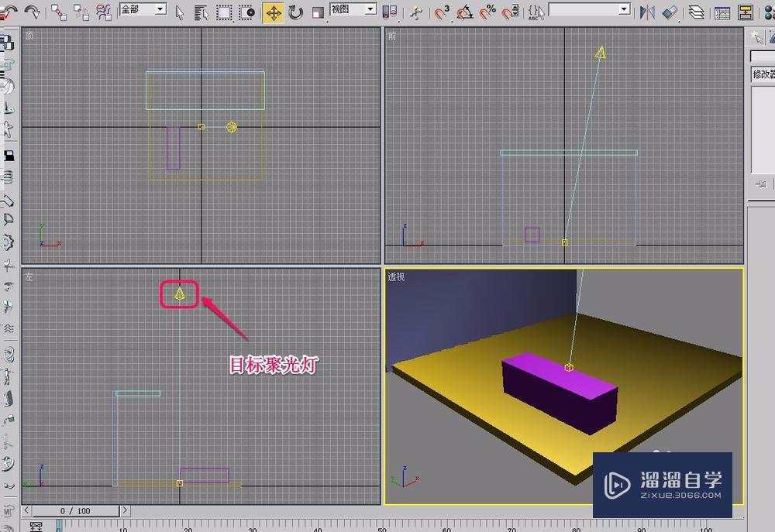Viewport: 775px width, 532px height.
Task: Switch to the Select and Rotate tool
Action: [x=295, y=12]
